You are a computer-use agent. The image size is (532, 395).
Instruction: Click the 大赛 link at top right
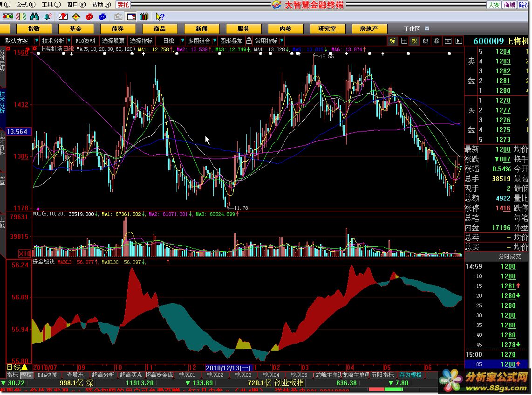click(494, 5)
